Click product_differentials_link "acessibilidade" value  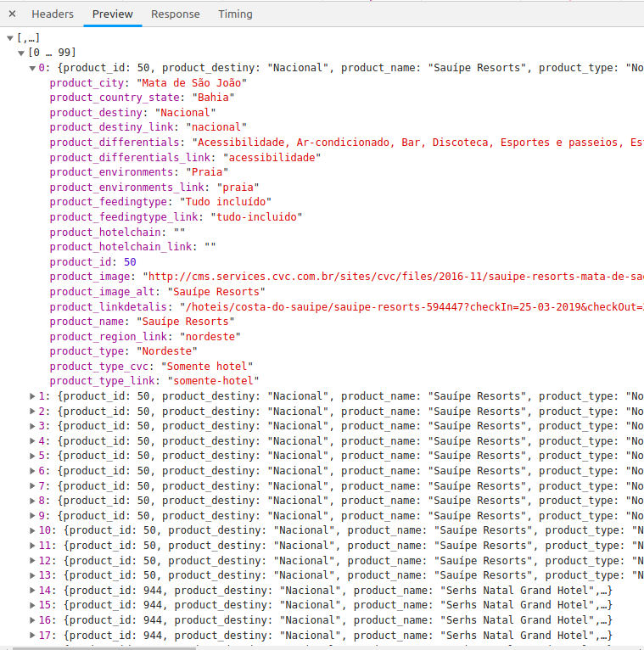pos(272,158)
